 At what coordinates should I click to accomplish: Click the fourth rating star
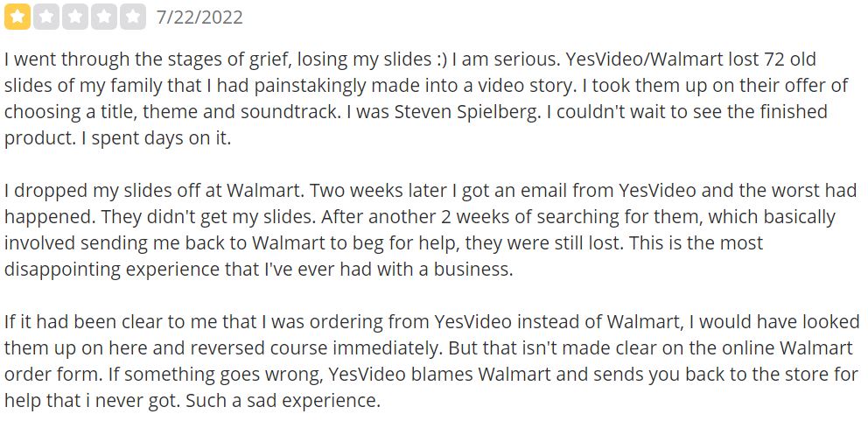pos(105,17)
